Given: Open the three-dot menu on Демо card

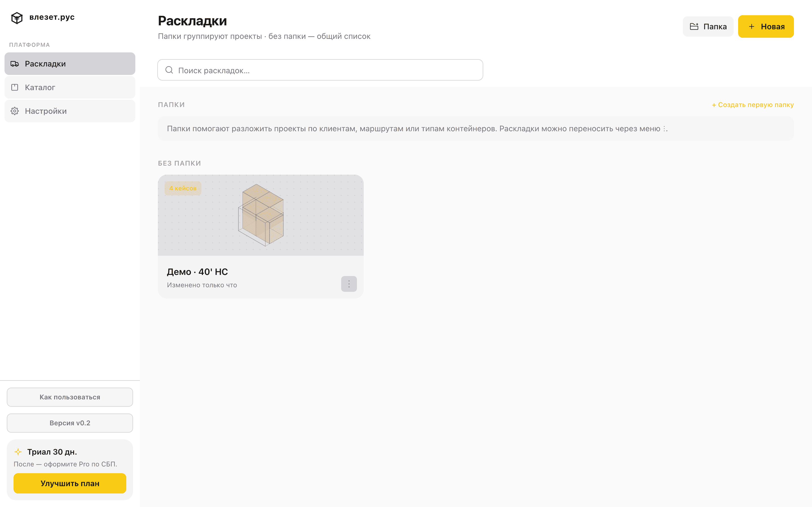Looking at the screenshot, I should point(349,284).
